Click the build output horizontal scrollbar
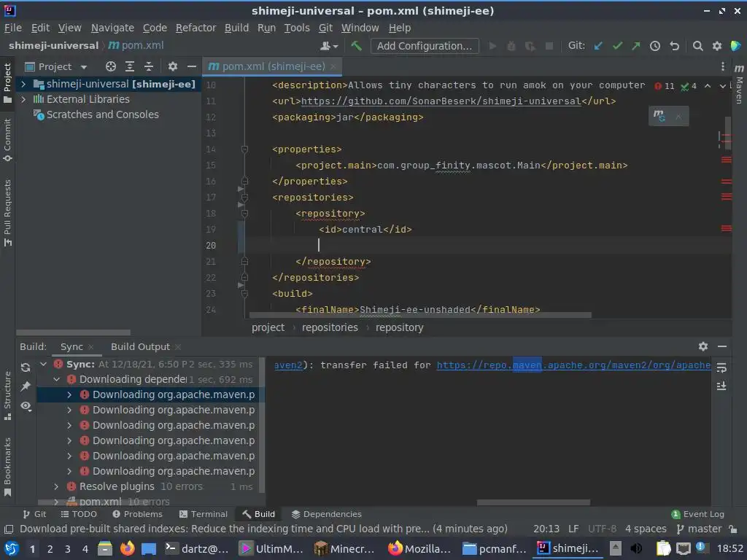 tap(533, 502)
